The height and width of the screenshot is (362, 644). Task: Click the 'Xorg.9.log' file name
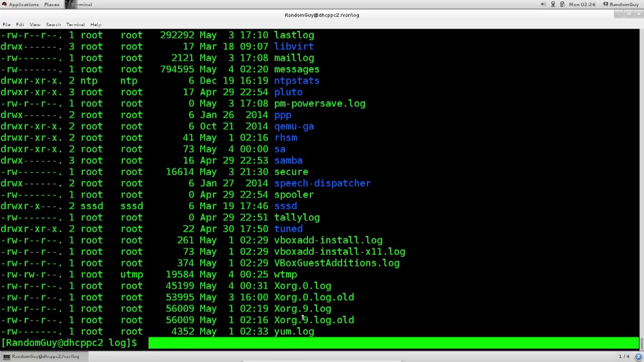coord(302,309)
